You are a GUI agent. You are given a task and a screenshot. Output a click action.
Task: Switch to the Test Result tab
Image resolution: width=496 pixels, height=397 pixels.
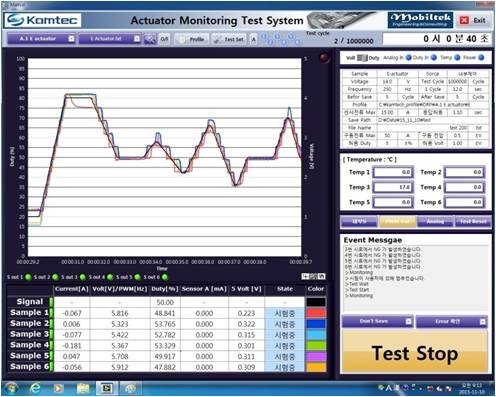coord(473,221)
